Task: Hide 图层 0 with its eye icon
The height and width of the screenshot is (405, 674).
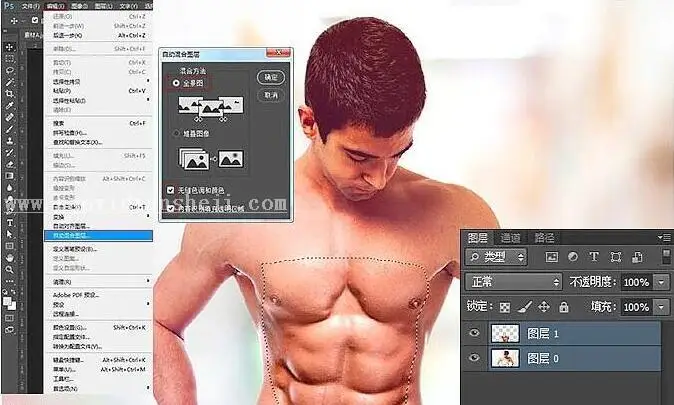Action: pyautogui.click(x=474, y=357)
